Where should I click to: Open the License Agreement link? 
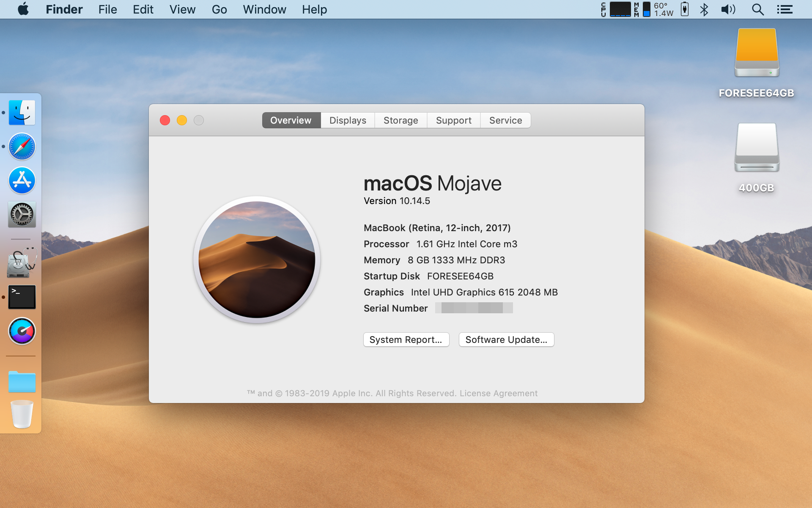(499, 393)
